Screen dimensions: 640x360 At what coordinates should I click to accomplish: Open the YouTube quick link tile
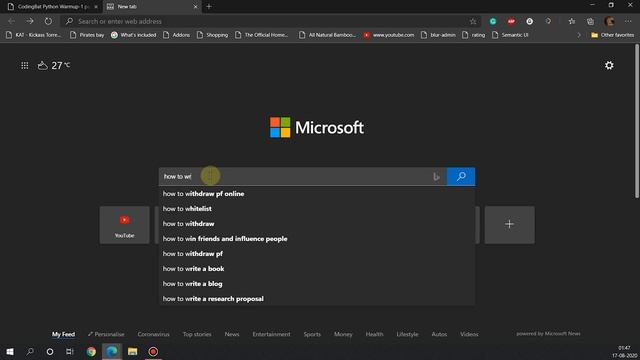point(124,225)
